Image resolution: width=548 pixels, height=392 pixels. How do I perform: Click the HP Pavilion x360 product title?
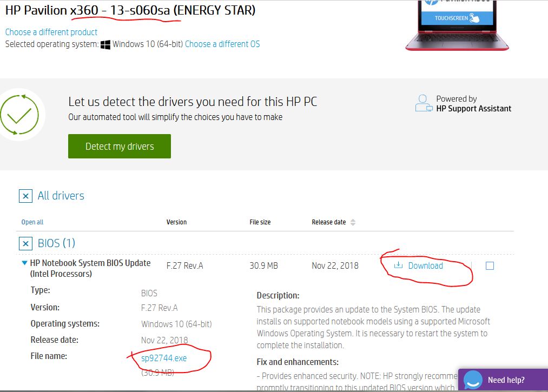coord(130,10)
